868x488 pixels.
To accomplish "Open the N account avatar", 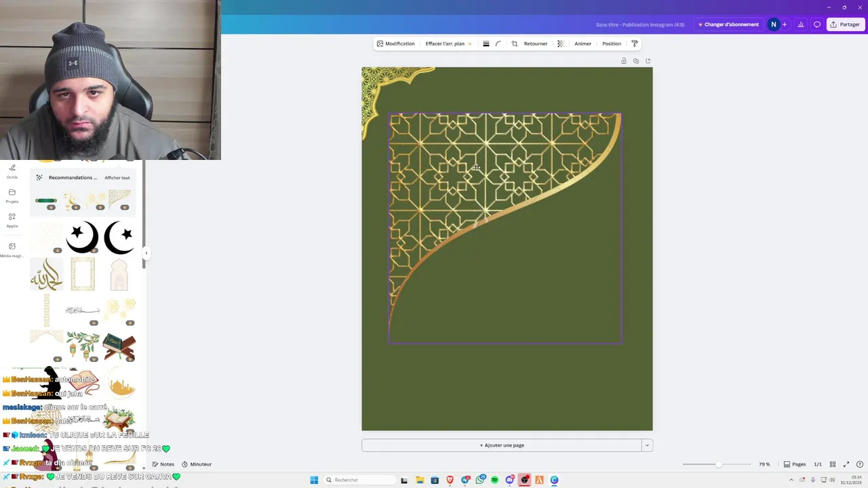I will 773,24.
